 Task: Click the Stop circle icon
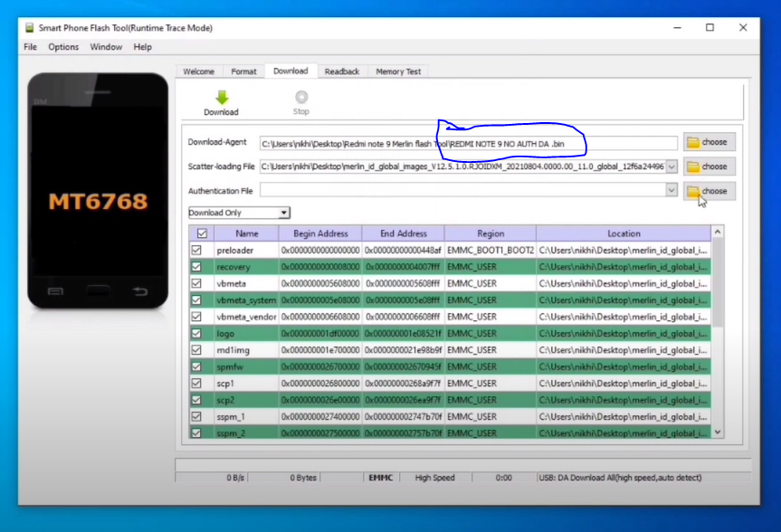pyautogui.click(x=301, y=97)
